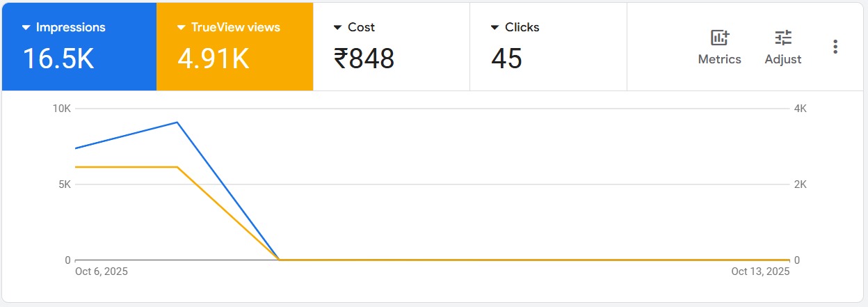Click the Adjust sliders icon
The height and width of the screenshot is (307, 868).
click(783, 38)
